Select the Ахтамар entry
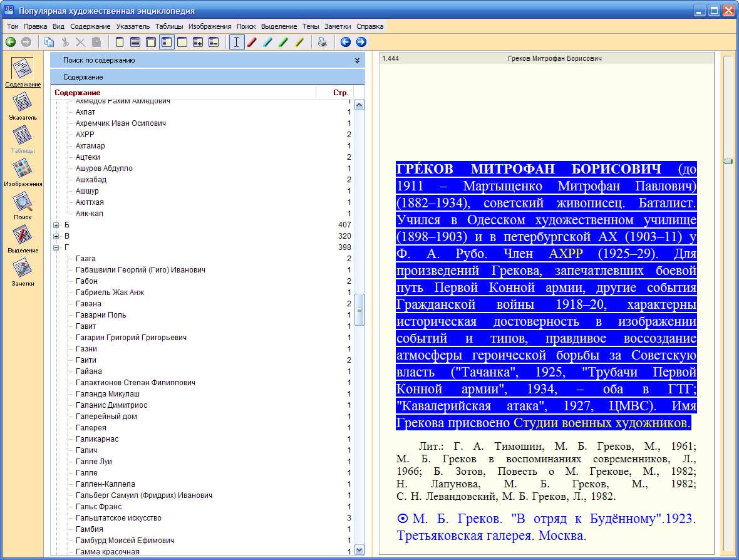739x560 pixels. (90, 146)
